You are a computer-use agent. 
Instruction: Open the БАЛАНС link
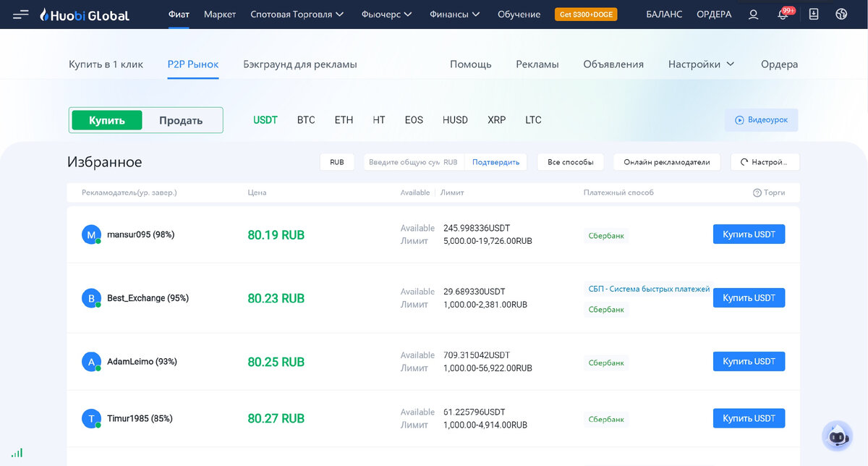[x=664, y=14]
